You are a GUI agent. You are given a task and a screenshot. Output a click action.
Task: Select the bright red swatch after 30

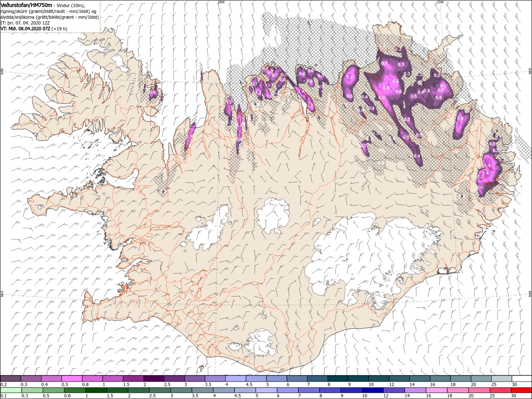tap(522, 390)
